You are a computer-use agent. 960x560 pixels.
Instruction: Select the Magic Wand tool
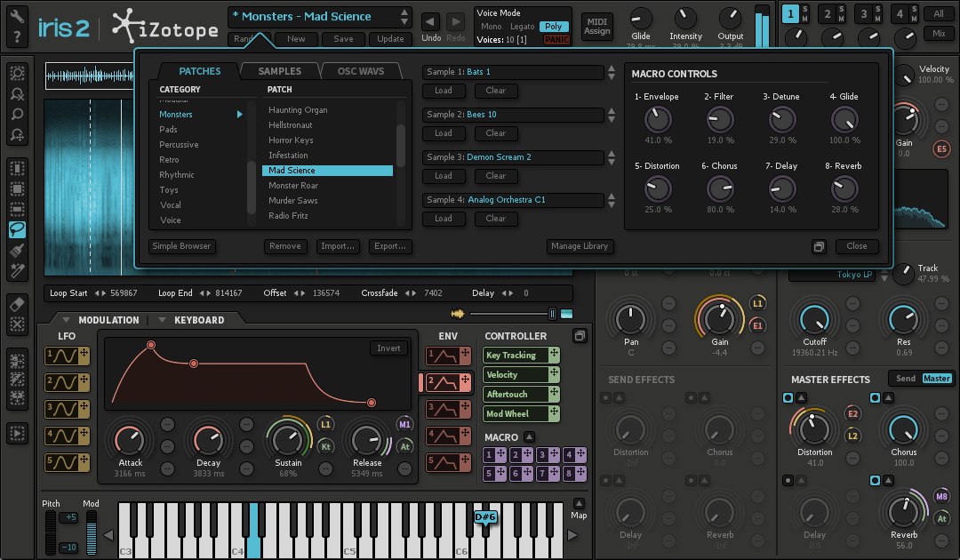17,269
